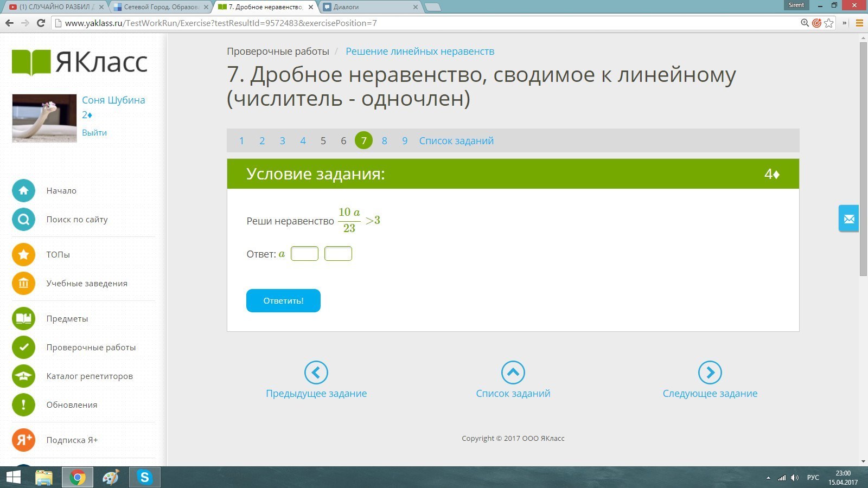This screenshot has width=868, height=488.
Task: Bookmark this page with the star icon
Action: (828, 23)
